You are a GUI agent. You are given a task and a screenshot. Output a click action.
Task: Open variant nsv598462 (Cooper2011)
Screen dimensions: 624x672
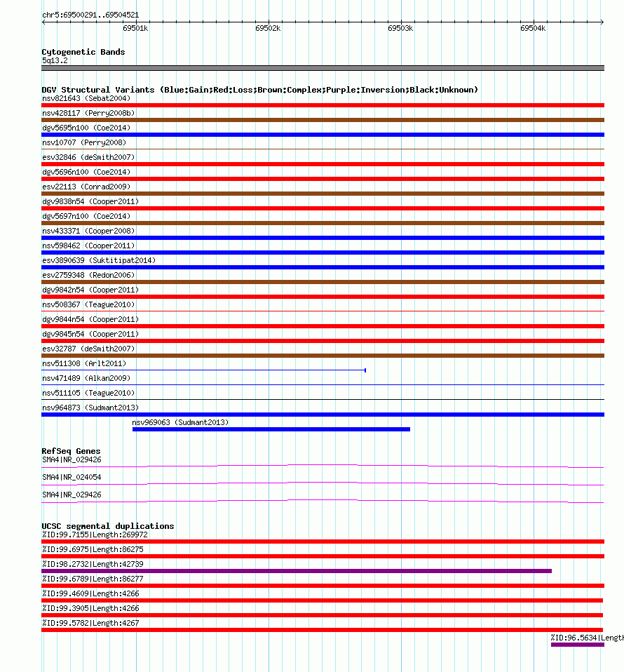[323, 253]
